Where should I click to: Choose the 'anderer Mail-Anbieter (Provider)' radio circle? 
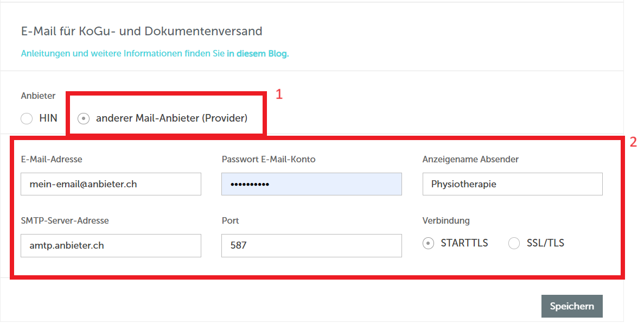[x=84, y=119]
